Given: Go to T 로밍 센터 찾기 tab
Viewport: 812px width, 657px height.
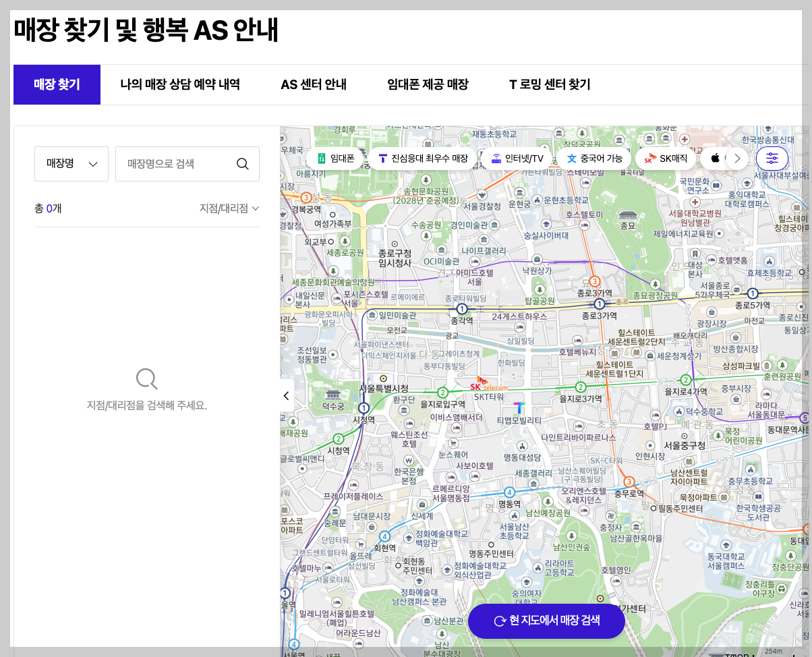Looking at the screenshot, I should (550, 84).
